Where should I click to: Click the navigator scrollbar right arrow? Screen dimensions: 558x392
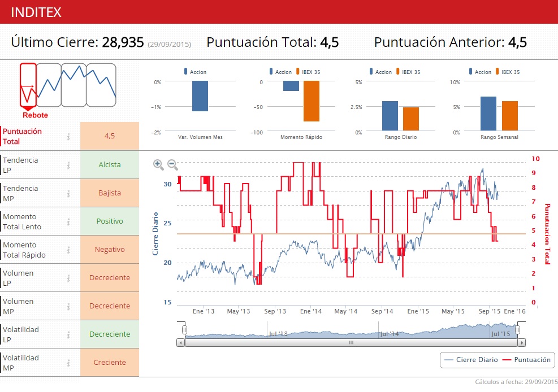[522, 343]
